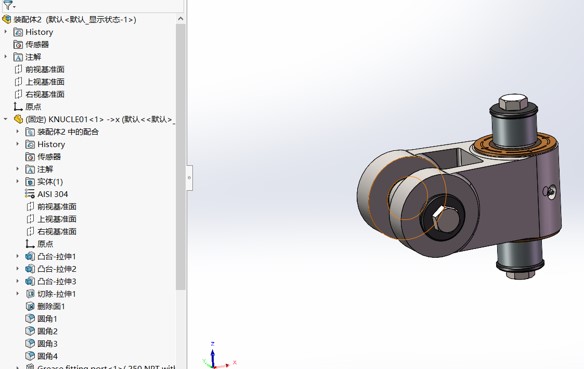The image size is (584, 369).
Task: Select the 圆角4 fillet icon
Action: click(30, 356)
